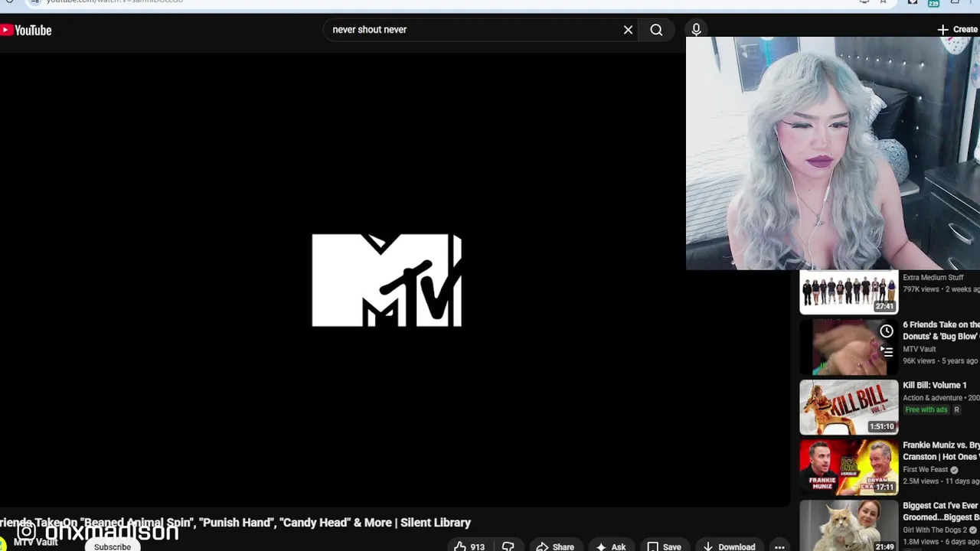Open more actions three-dot menu

(779, 546)
